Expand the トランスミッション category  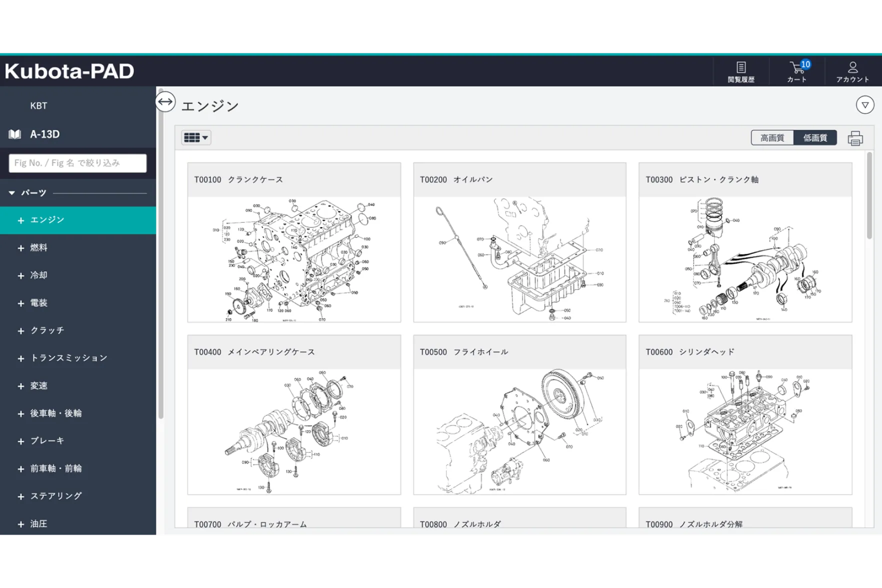tap(68, 358)
